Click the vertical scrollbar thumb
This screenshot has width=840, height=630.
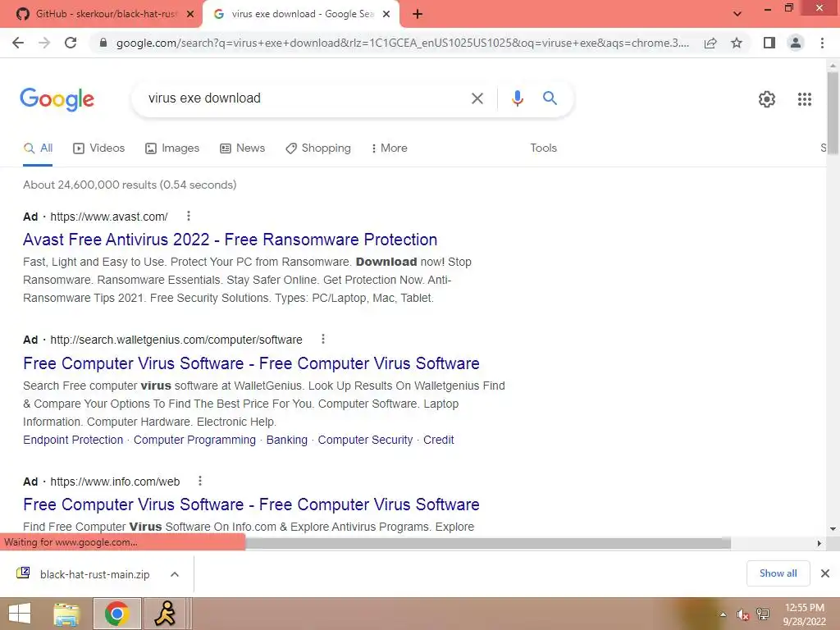point(833,113)
